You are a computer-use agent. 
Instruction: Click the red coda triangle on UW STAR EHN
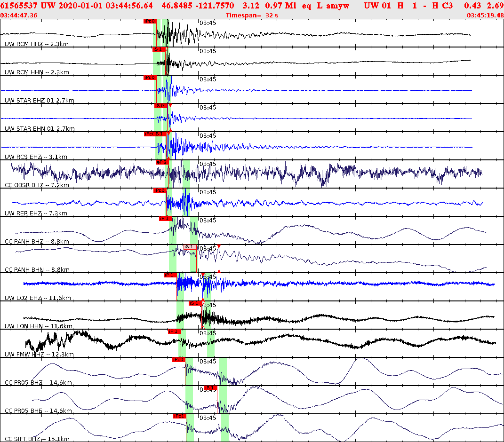(169, 105)
